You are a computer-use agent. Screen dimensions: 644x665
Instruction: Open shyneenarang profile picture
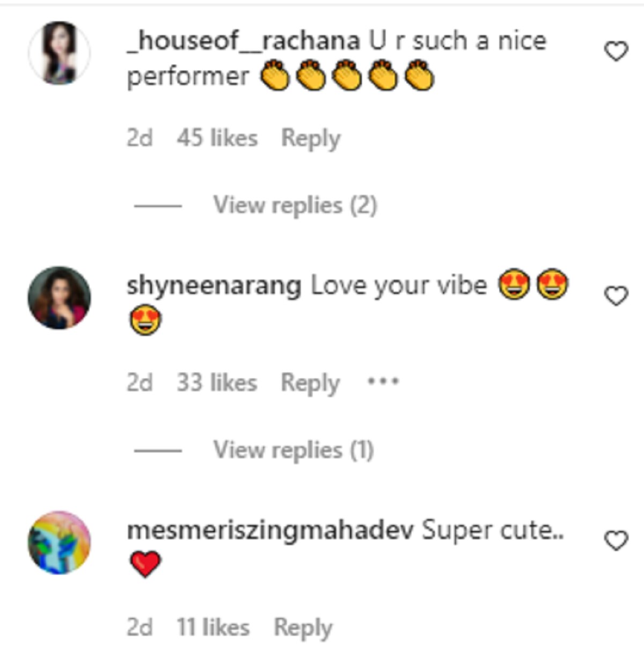click(x=59, y=298)
